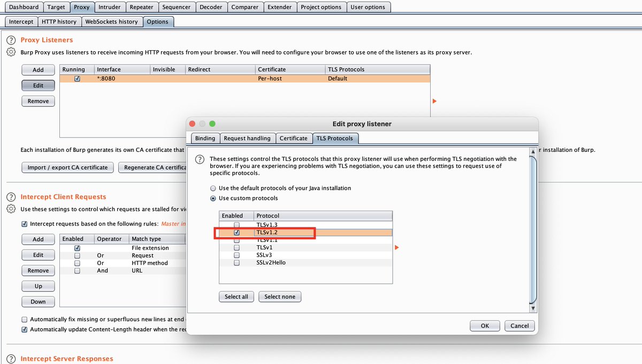This screenshot has height=364, width=642.
Task: Click dialog scrollbar down arrow
Action: (532, 308)
